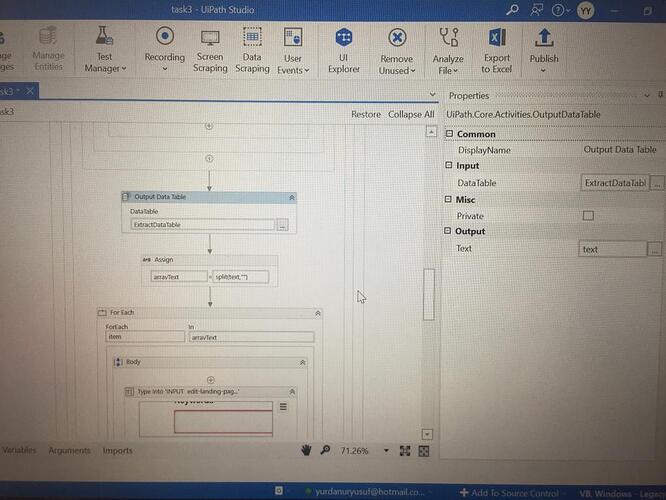Collapse the Output properties section
666x500 pixels.
[x=447, y=231]
